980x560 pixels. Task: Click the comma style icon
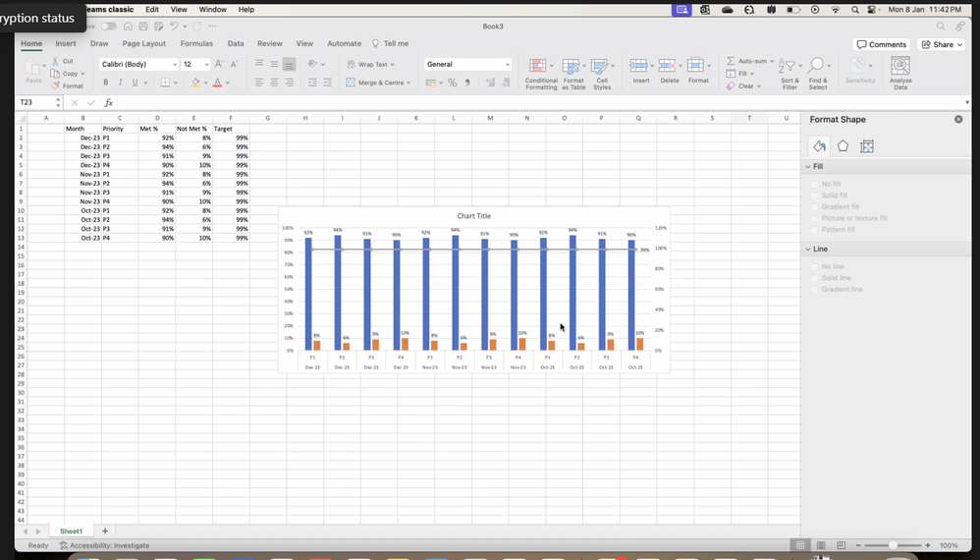466,83
